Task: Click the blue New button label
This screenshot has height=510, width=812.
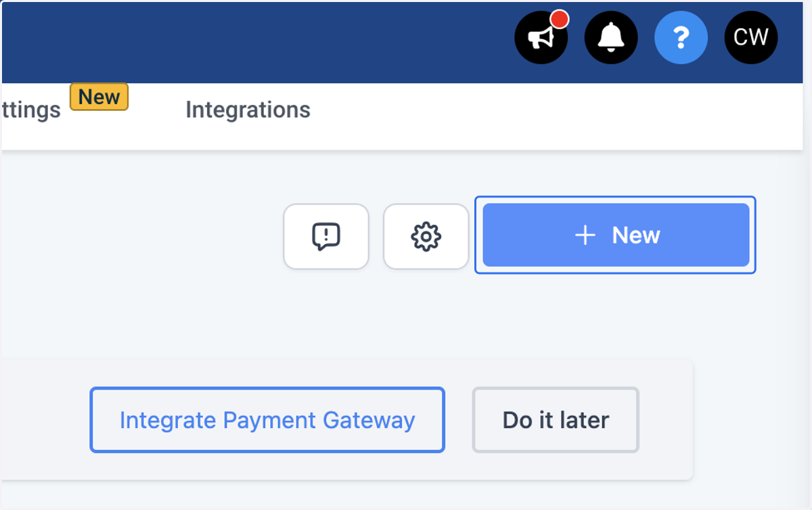Action: coord(636,235)
